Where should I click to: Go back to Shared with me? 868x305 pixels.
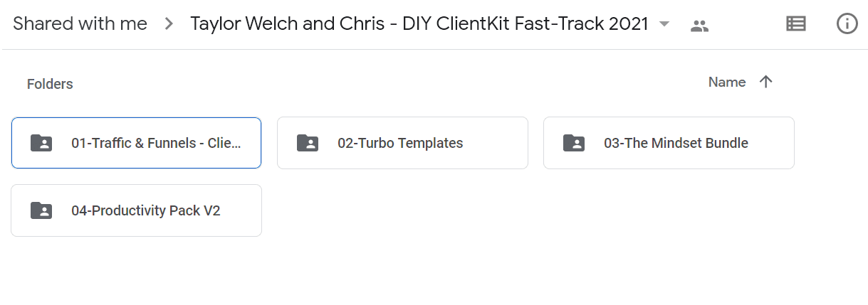[x=80, y=24]
